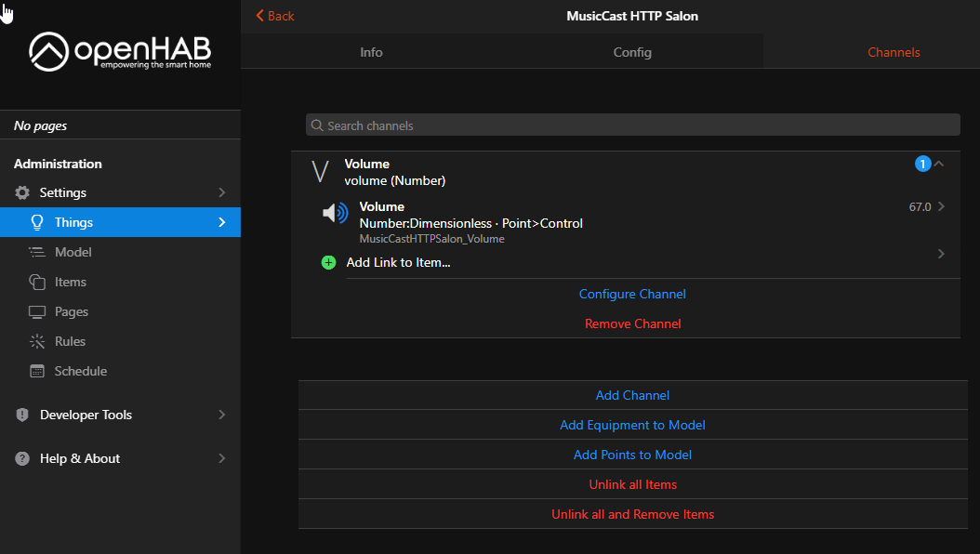The height and width of the screenshot is (554, 980).
Task: Click Configure Channel
Action: click(x=632, y=294)
